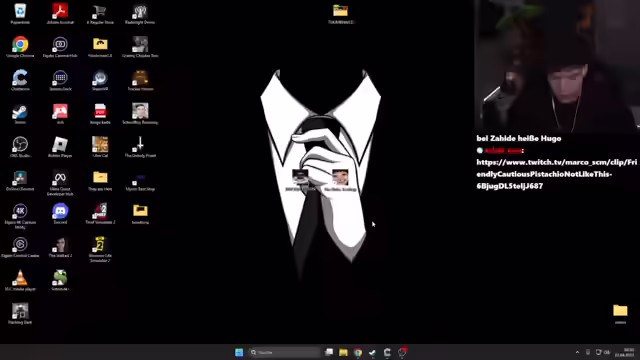Launch Elgato Control Center from the desktop
The width and height of the screenshot is (640, 360).
pyautogui.click(x=20, y=247)
